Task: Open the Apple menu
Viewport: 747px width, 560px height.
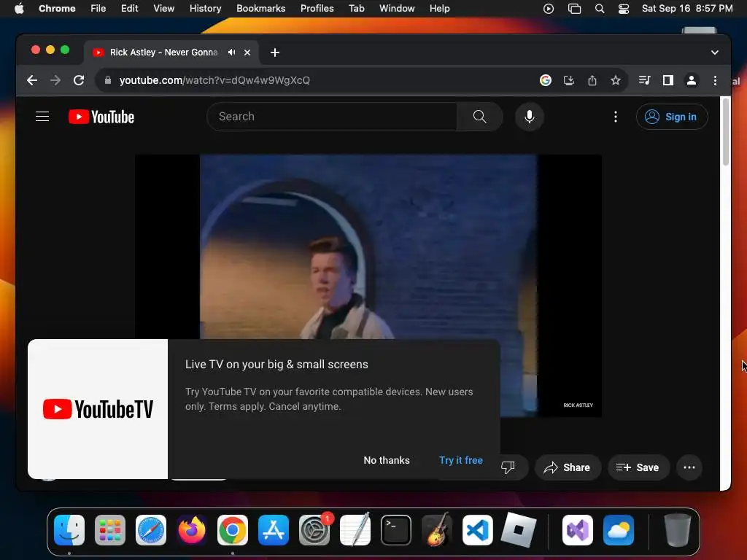Action: coord(19,9)
